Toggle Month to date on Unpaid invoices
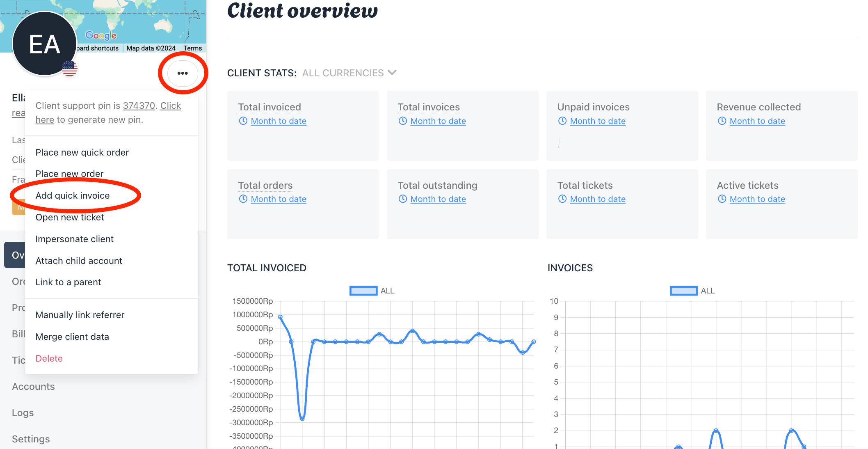868x449 pixels. coord(597,121)
